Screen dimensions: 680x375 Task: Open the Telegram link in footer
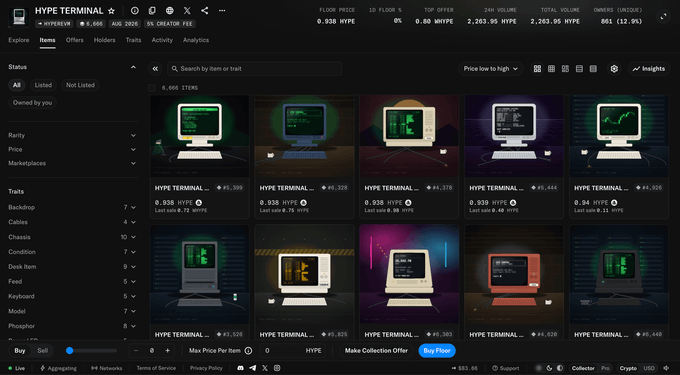tap(252, 368)
